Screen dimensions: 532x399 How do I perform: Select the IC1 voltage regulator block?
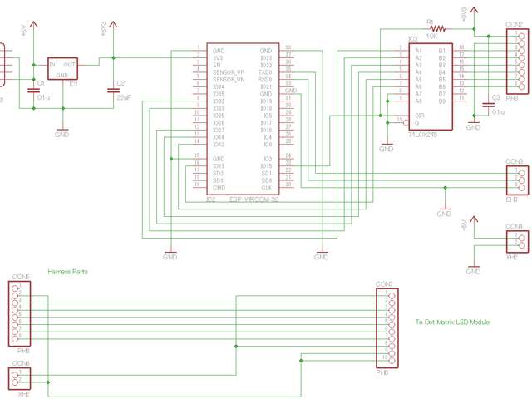pos(62,69)
